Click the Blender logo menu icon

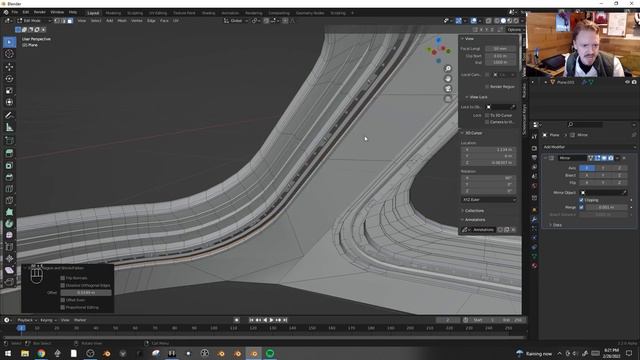6,13
